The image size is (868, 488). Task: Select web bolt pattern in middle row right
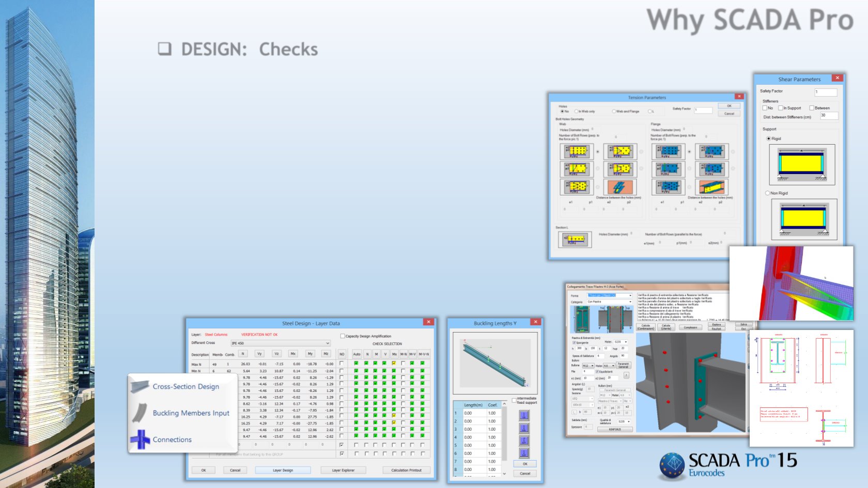coord(620,169)
